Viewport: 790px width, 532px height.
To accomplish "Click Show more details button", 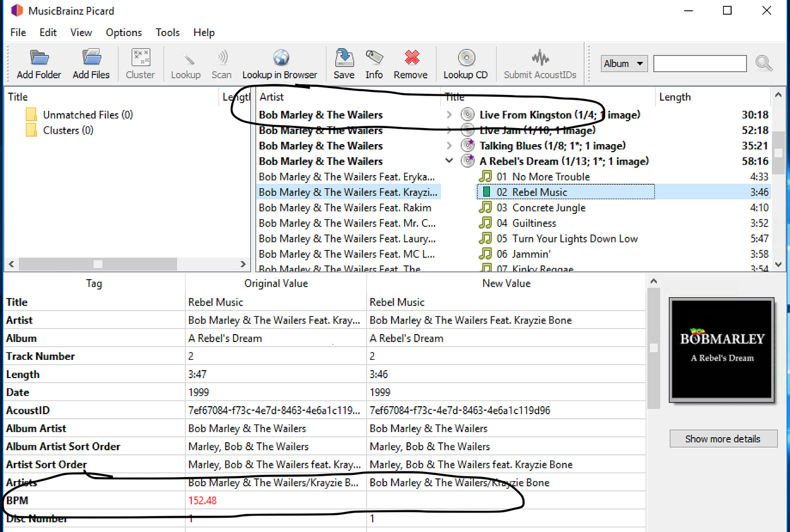I will (x=723, y=439).
